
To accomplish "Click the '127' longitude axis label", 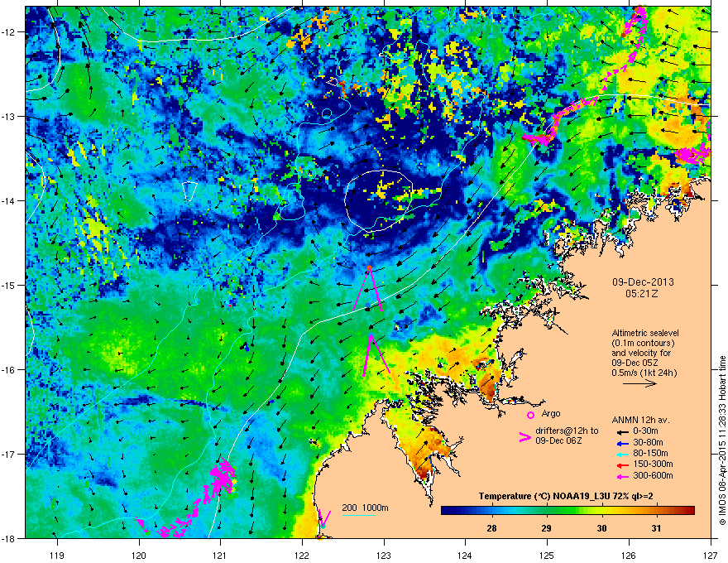I will pyautogui.click(x=711, y=555).
